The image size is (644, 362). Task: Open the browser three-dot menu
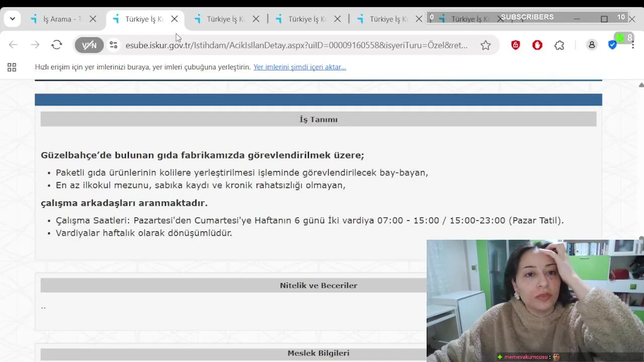coord(632,45)
